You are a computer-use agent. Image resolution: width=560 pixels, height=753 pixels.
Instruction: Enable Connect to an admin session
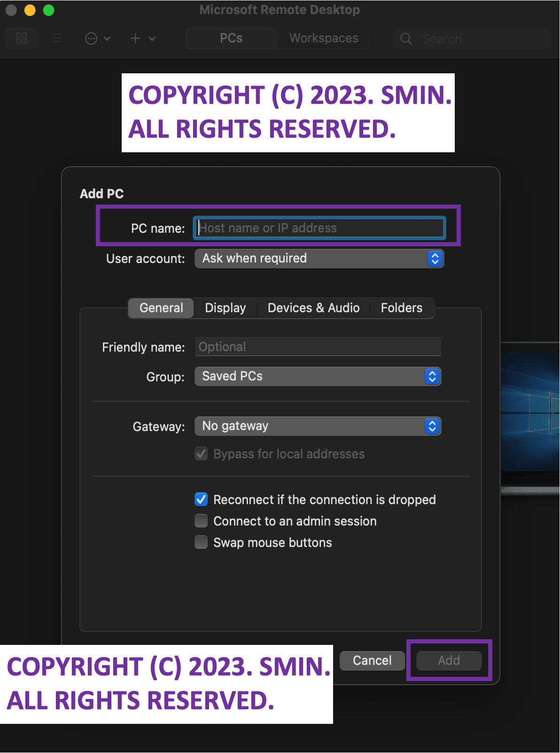tap(201, 521)
